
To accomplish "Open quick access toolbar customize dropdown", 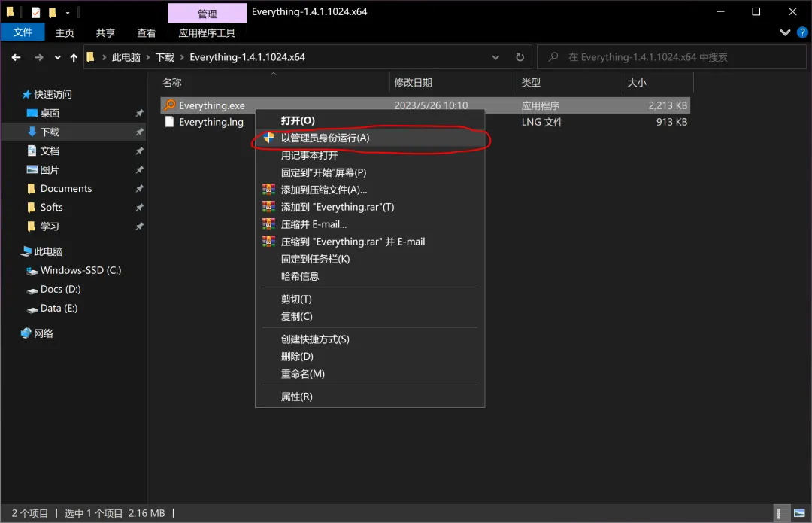I will pyautogui.click(x=68, y=12).
